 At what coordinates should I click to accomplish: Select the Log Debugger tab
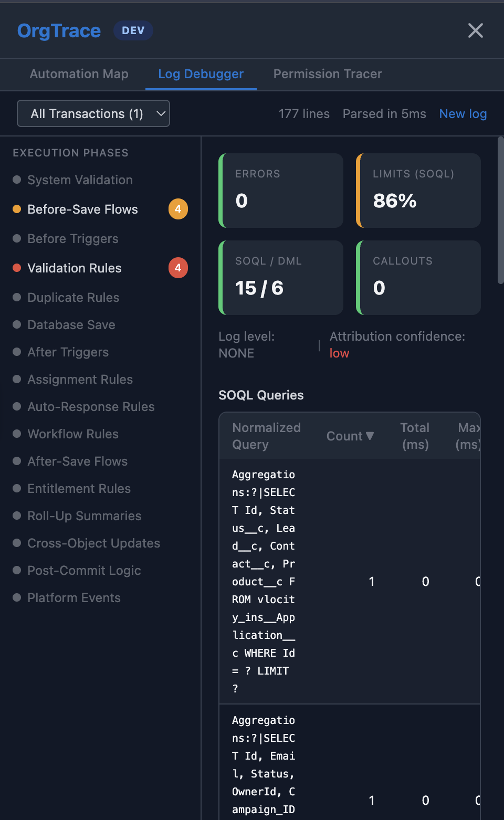click(201, 74)
